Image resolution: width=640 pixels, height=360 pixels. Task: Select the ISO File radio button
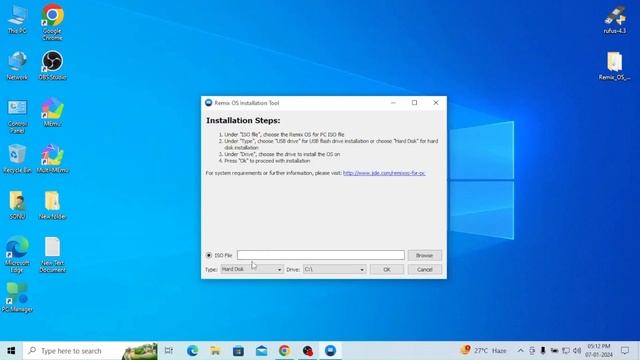pyautogui.click(x=209, y=255)
